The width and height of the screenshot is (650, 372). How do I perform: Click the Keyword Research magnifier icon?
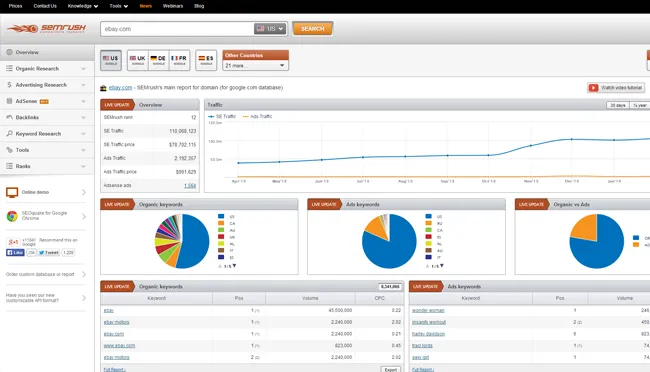pyautogui.click(x=9, y=134)
